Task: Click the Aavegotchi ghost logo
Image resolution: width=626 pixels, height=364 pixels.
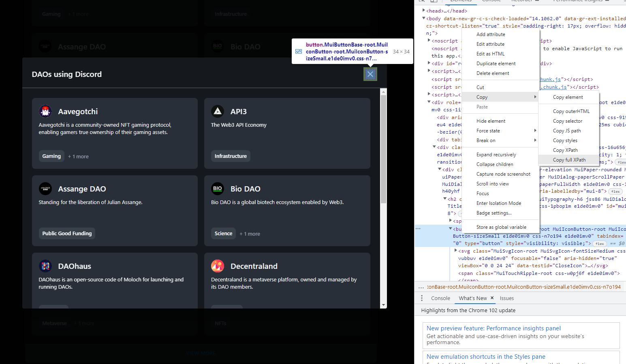Action: 45,111
